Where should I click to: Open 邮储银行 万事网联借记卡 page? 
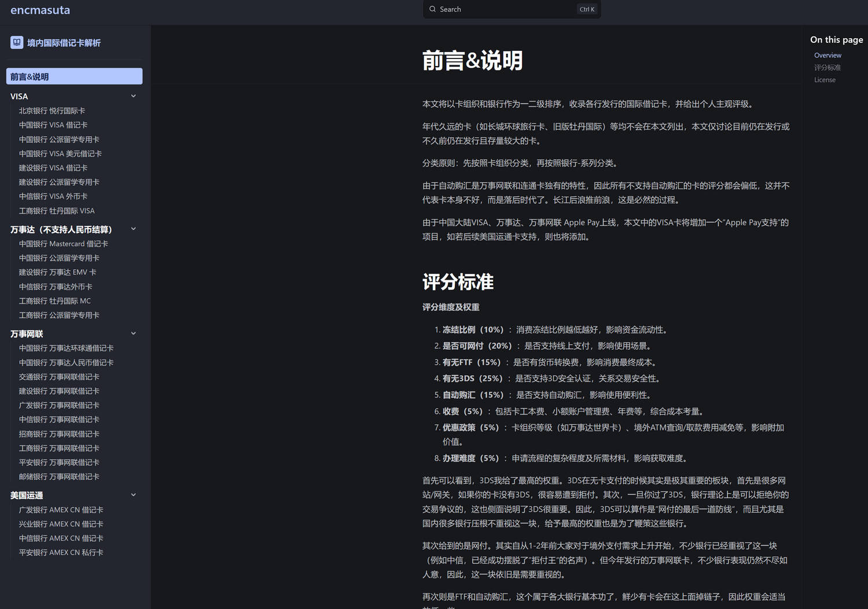59,476
